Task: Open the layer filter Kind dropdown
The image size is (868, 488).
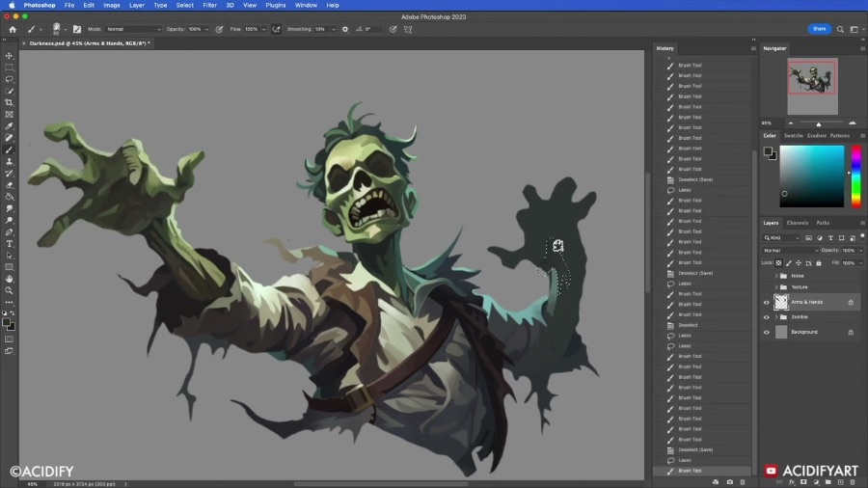Action: tap(781, 238)
